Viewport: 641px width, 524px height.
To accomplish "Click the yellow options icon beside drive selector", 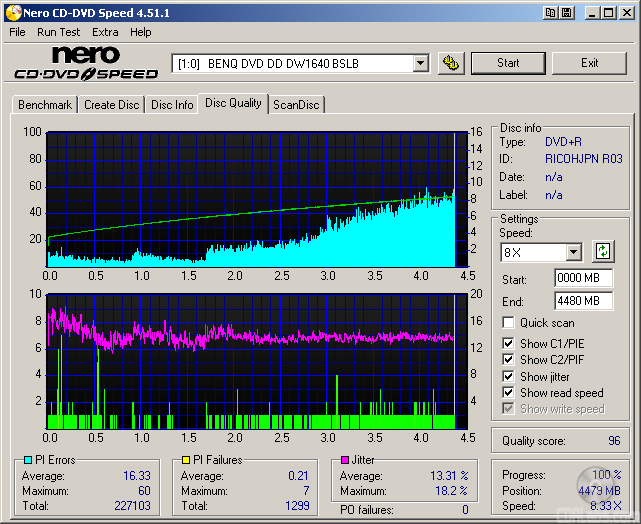I will 451,63.
